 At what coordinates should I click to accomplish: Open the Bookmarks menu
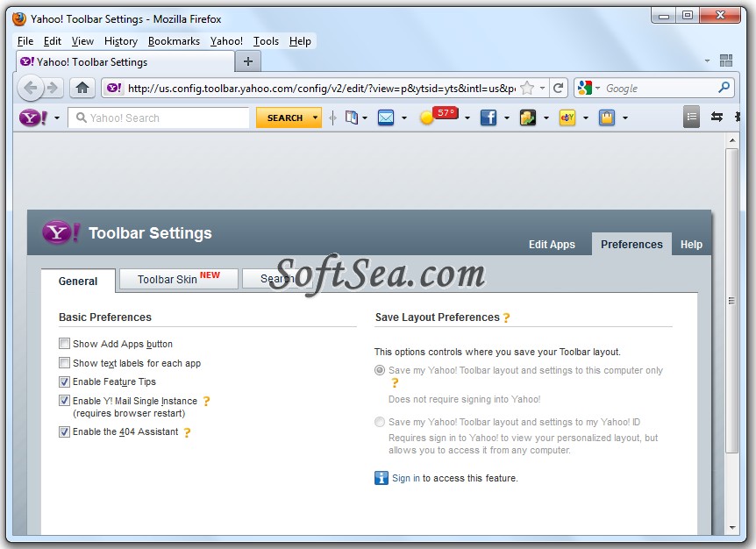point(174,41)
